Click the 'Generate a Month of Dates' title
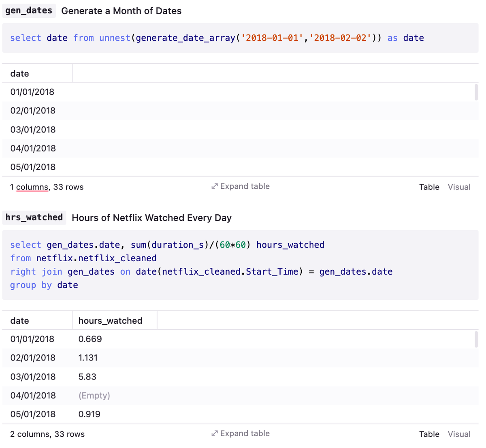The width and height of the screenshot is (486, 448). click(x=121, y=11)
